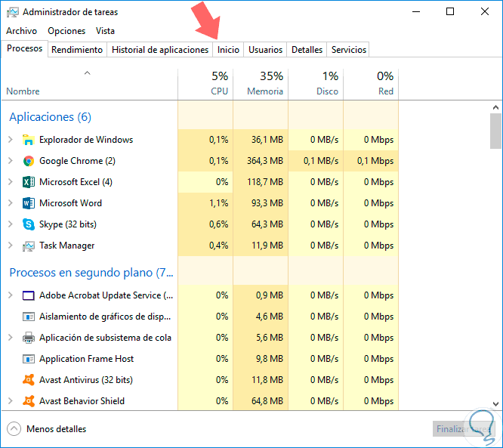Click the 0,6% CPU value for Skype
This screenshot has width=503, height=448.
tap(219, 224)
